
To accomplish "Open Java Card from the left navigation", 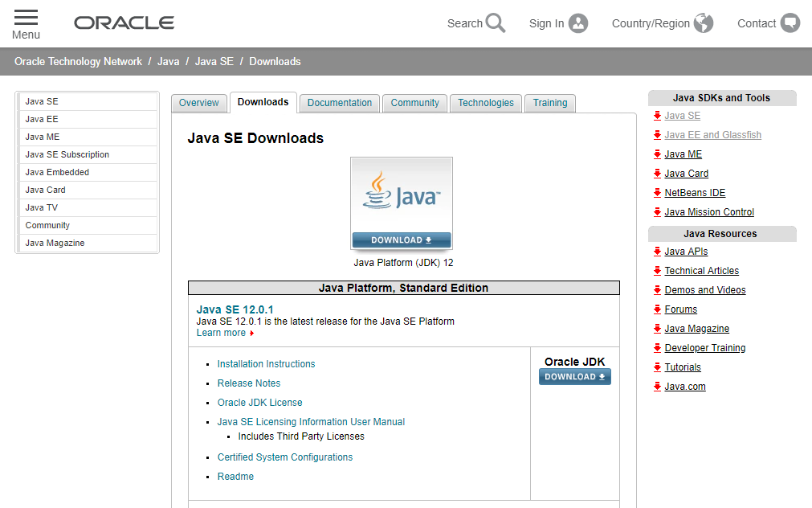I will [45, 190].
